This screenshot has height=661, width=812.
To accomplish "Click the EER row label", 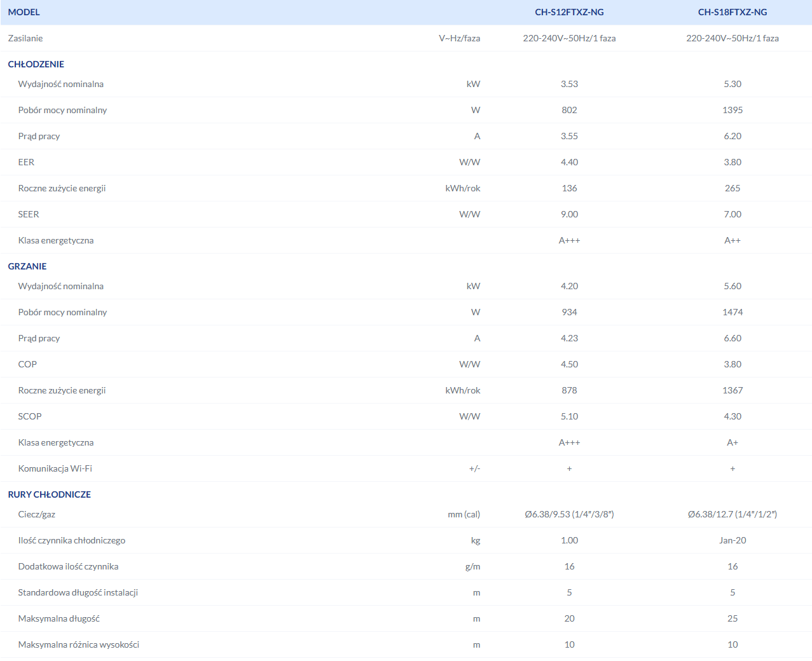I will (x=26, y=162).
